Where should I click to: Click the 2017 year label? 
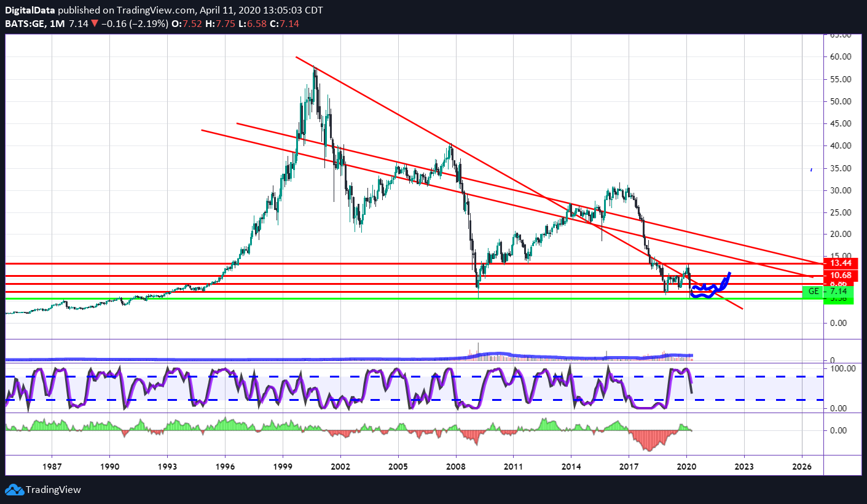[629, 466]
